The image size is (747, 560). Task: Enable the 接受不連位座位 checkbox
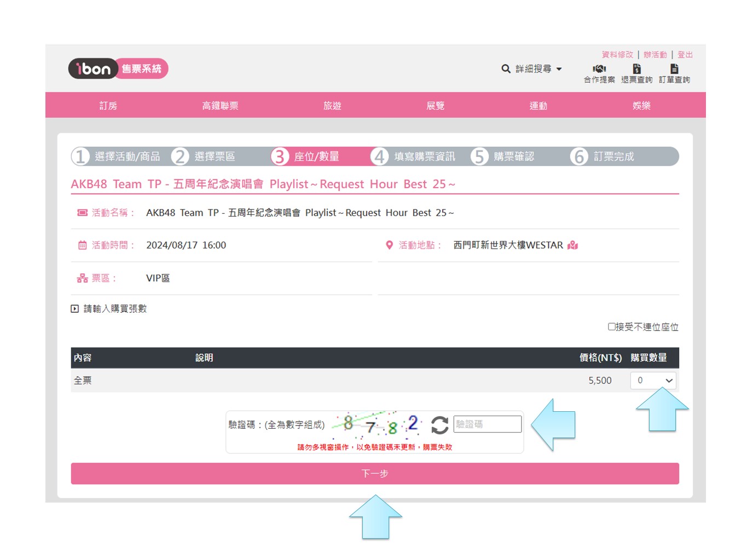click(x=612, y=326)
